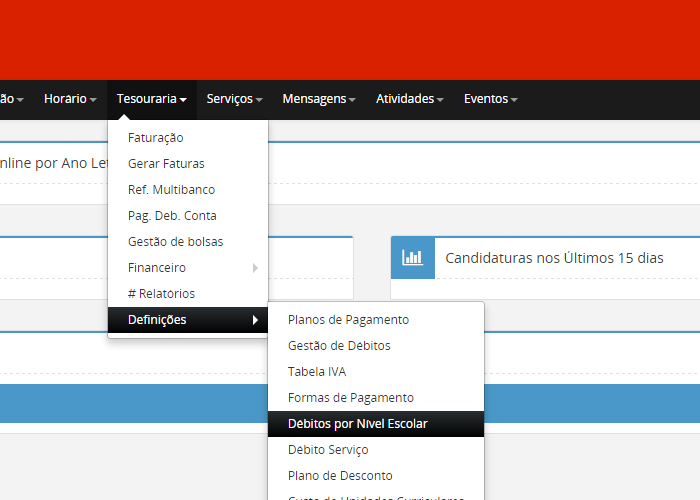Select Gestão de Debitos submenu item

339,346
